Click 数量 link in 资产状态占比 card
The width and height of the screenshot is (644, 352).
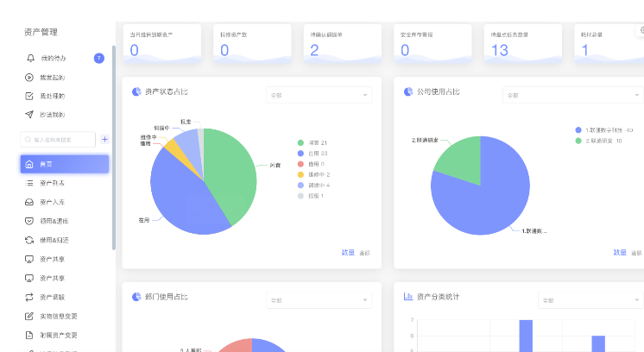pos(347,253)
